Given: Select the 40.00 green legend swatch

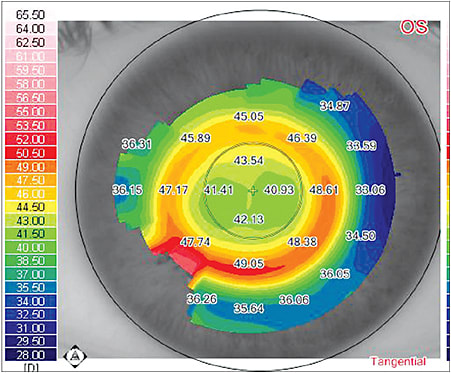Looking at the screenshot, I should click(31, 247).
